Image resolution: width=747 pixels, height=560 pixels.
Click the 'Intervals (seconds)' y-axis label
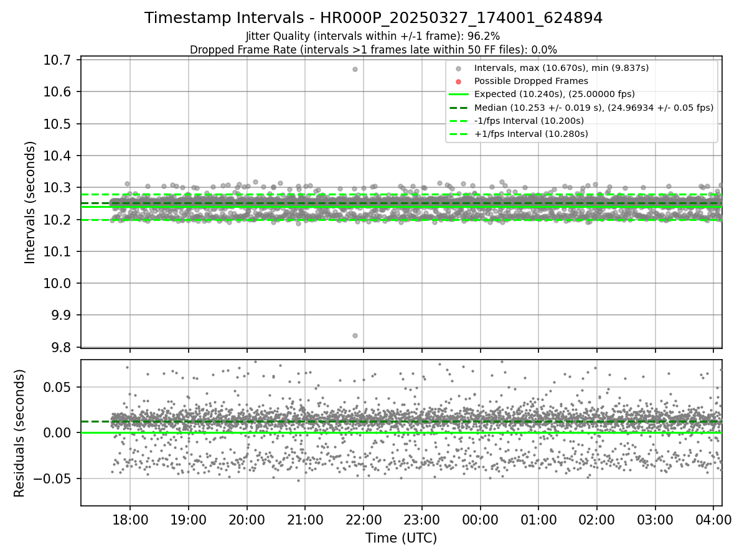point(31,202)
